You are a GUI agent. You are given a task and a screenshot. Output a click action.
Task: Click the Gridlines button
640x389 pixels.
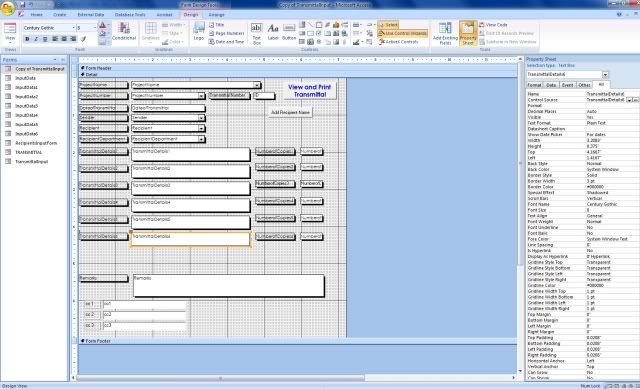[151, 32]
